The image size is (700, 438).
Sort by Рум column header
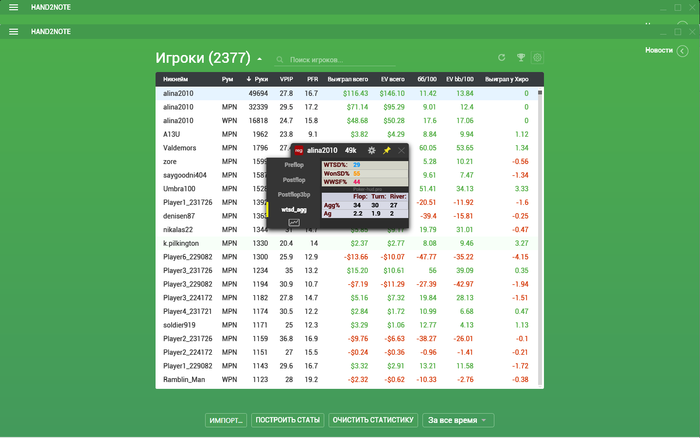[227, 79]
